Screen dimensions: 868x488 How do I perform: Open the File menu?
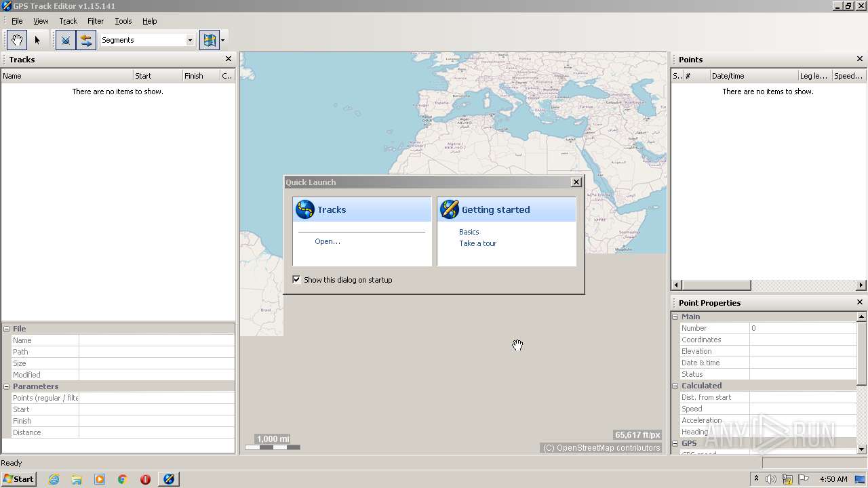pyautogui.click(x=17, y=21)
